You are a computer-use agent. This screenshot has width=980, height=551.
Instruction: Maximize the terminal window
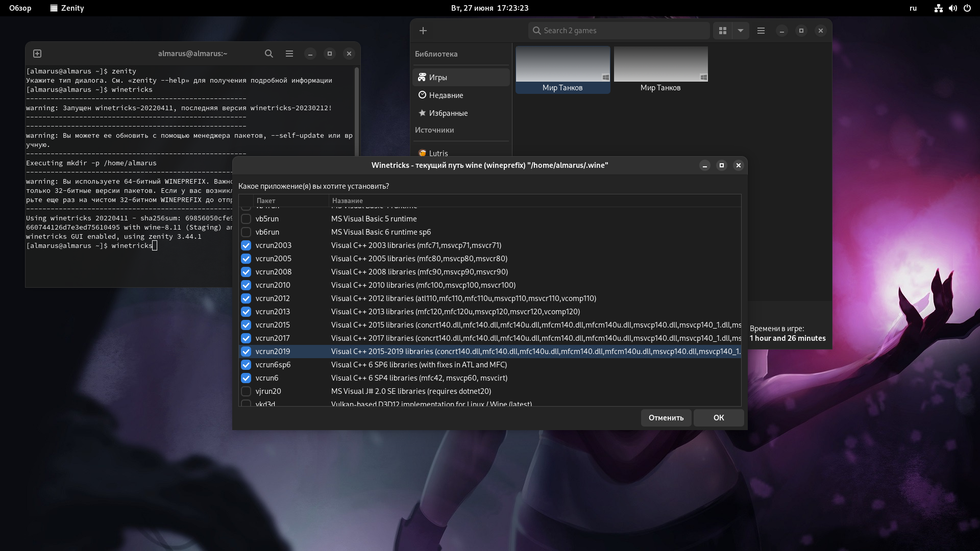(x=330, y=54)
